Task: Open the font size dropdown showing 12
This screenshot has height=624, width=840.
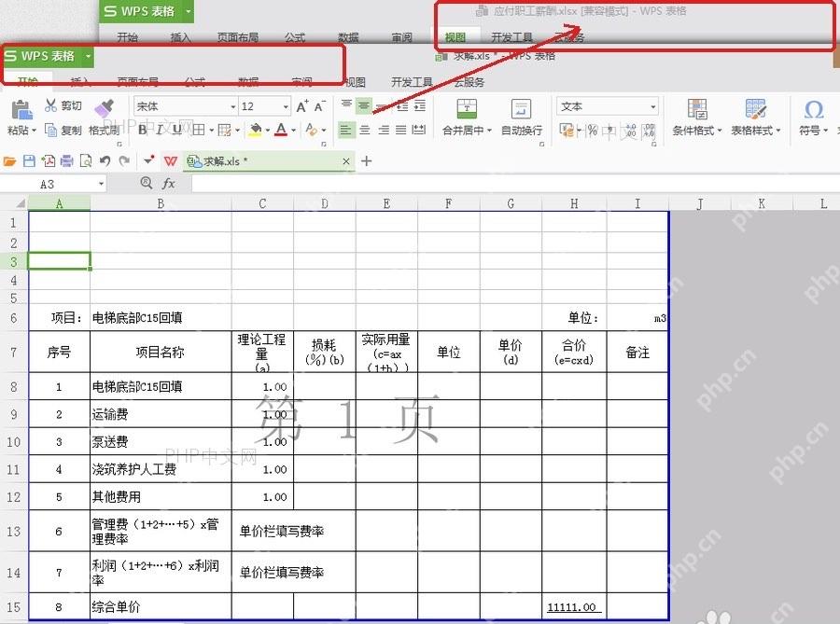Action: 286,106
